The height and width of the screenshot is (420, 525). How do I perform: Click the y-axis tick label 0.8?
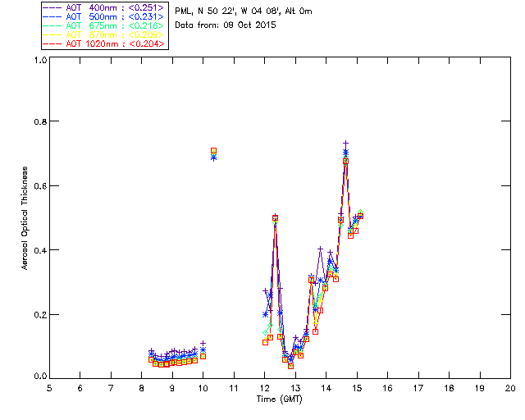[x=40, y=121]
